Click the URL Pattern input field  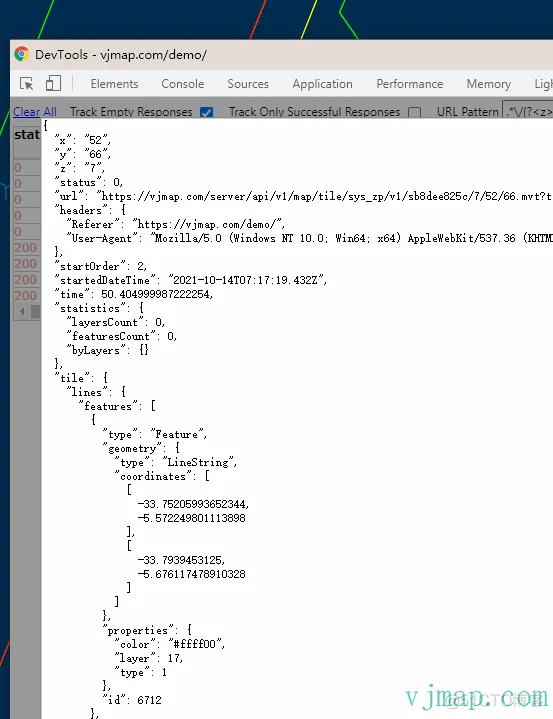click(527, 111)
